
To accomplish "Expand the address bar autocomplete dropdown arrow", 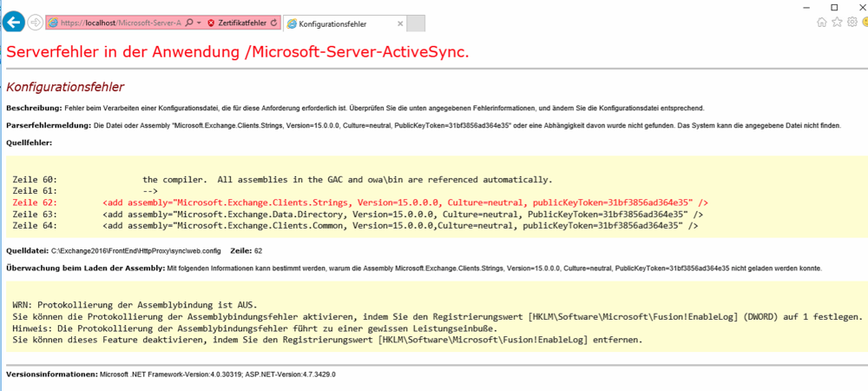I will tap(199, 23).
